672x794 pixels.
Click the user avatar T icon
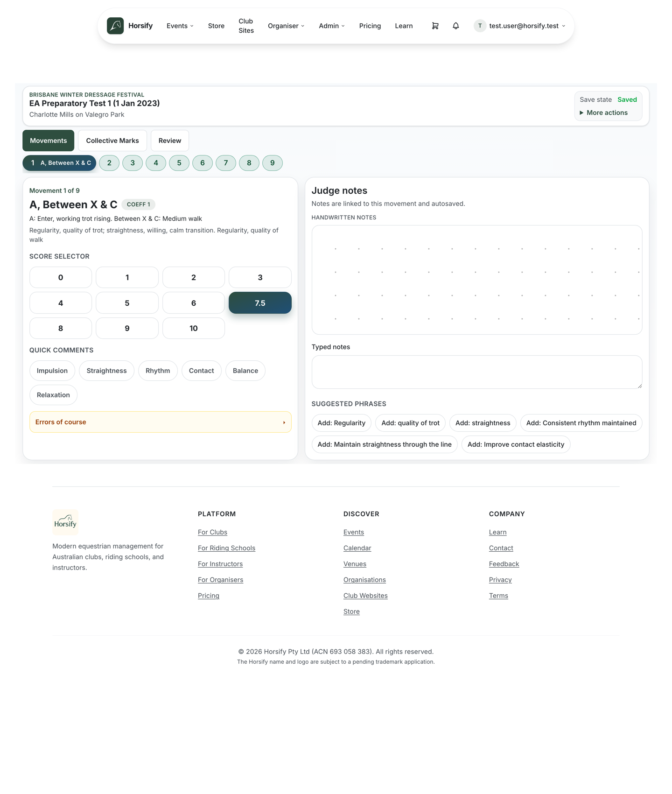(x=480, y=26)
